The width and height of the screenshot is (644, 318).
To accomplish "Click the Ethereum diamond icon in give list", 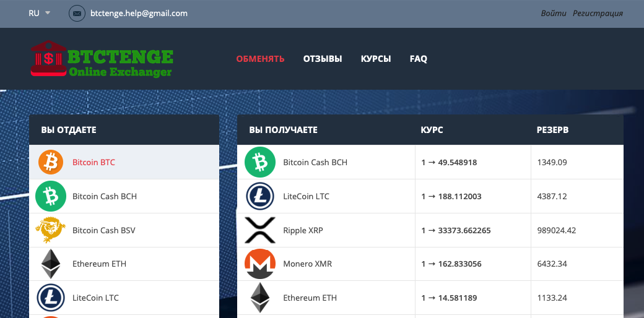I will pos(51,264).
